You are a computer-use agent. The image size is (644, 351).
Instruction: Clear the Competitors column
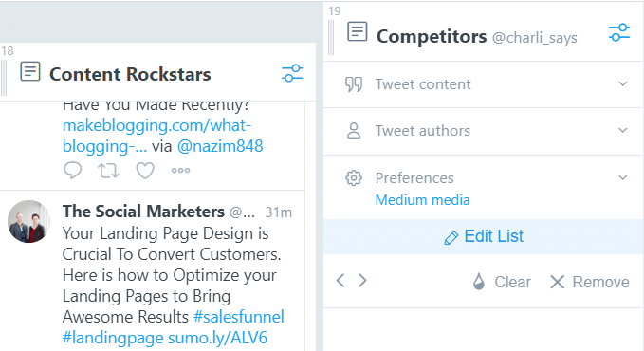(x=502, y=282)
